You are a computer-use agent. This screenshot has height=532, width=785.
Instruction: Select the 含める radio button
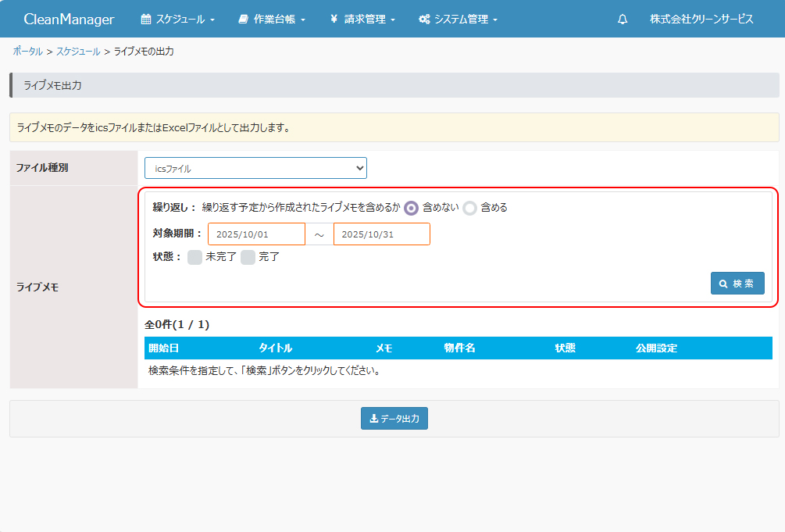coord(469,208)
